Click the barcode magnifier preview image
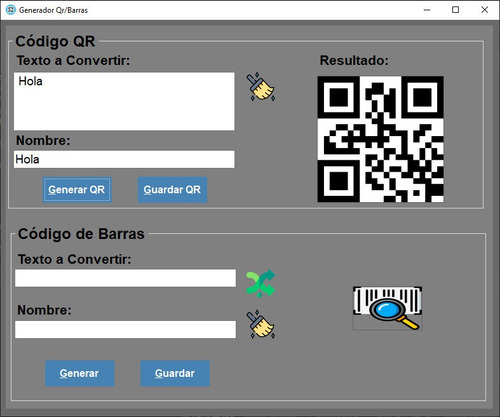This screenshot has width=500, height=417. (387, 308)
